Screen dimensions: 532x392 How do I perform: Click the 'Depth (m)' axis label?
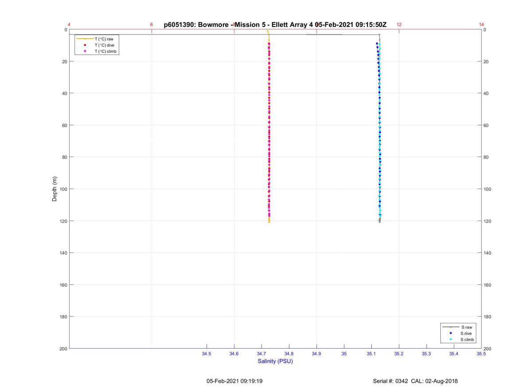(x=55, y=189)
